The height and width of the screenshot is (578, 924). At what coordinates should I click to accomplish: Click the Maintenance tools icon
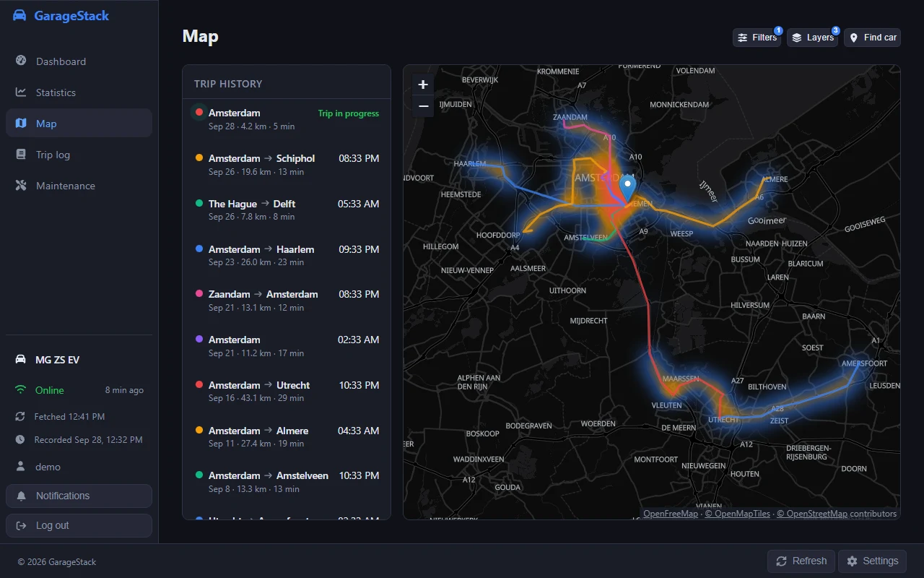(21, 185)
